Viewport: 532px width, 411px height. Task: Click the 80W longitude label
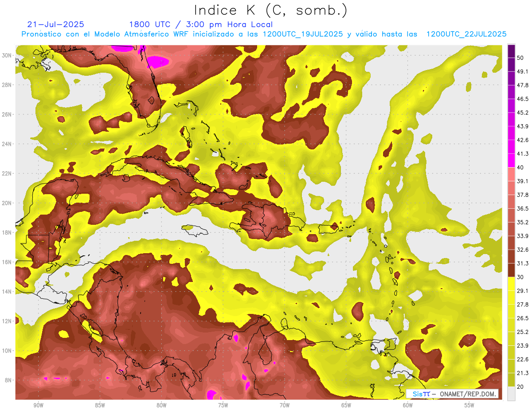[x=161, y=406]
